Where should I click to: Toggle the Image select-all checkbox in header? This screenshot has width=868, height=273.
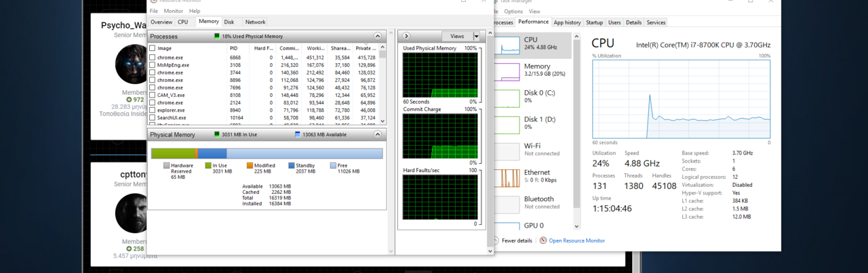point(153,48)
